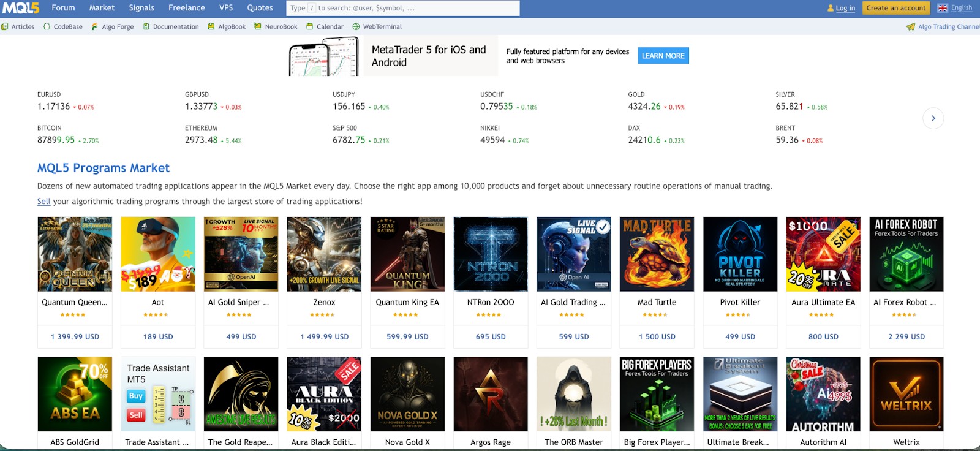Open the USDJPY quote
The height and width of the screenshot is (451, 980).
[x=361, y=101]
